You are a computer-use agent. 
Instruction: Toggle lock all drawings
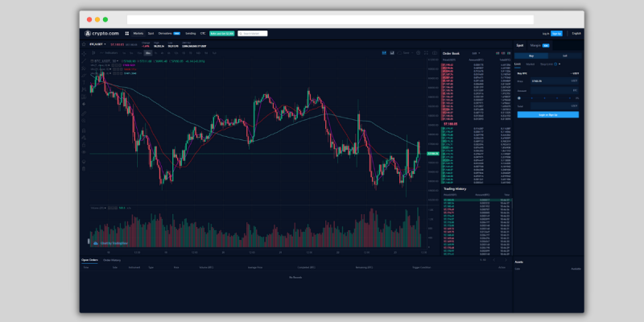click(x=84, y=145)
